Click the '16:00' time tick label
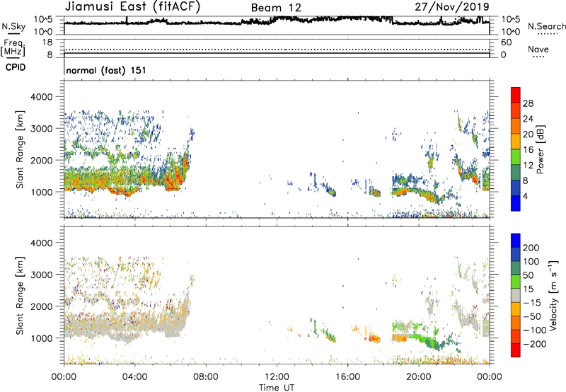 347,376
